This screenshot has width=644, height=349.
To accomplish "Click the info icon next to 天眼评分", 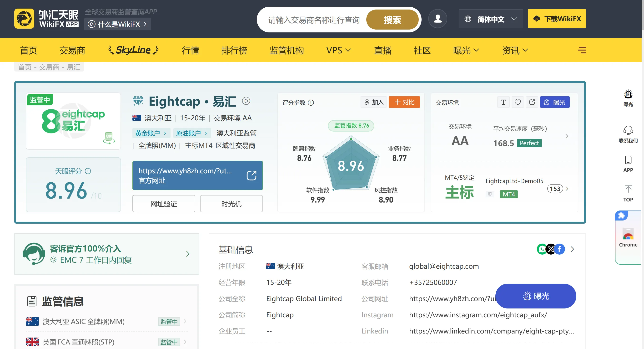I will pyautogui.click(x=88, y=171).
